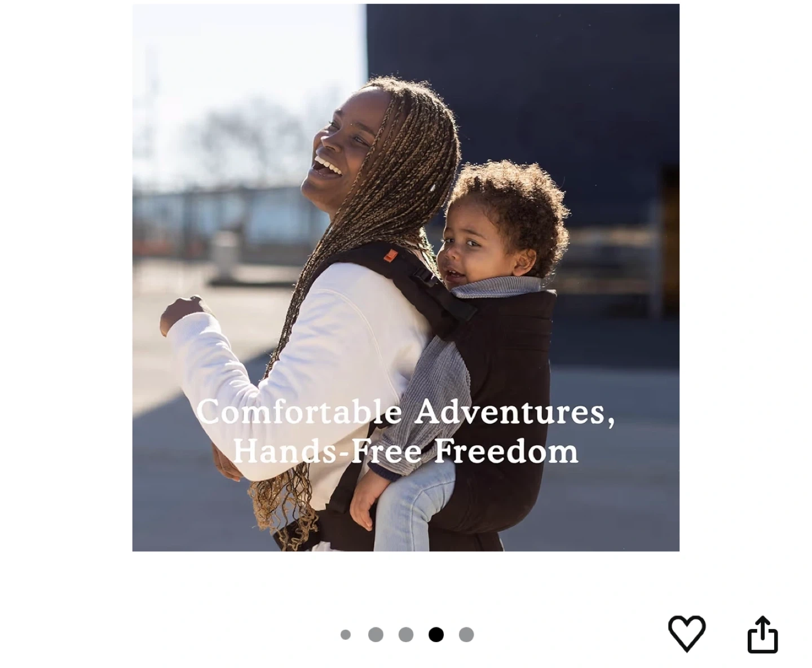Jump to the last carousel dot

466,635
